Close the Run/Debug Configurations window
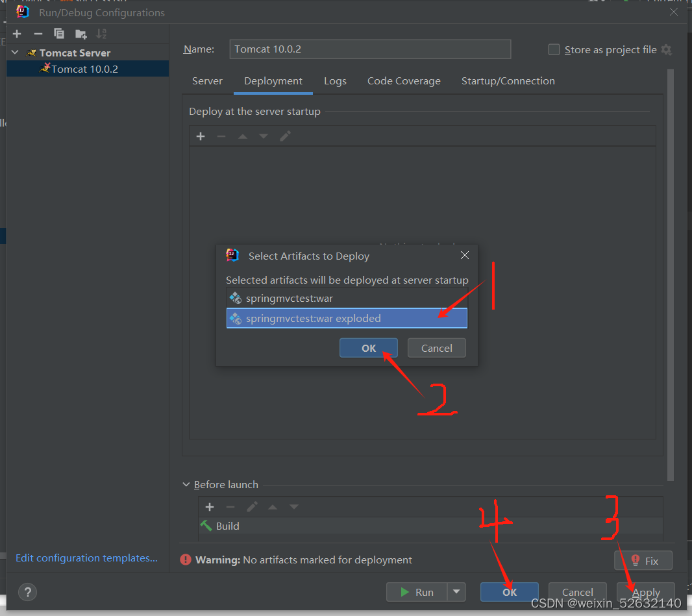 coord(673,12)
